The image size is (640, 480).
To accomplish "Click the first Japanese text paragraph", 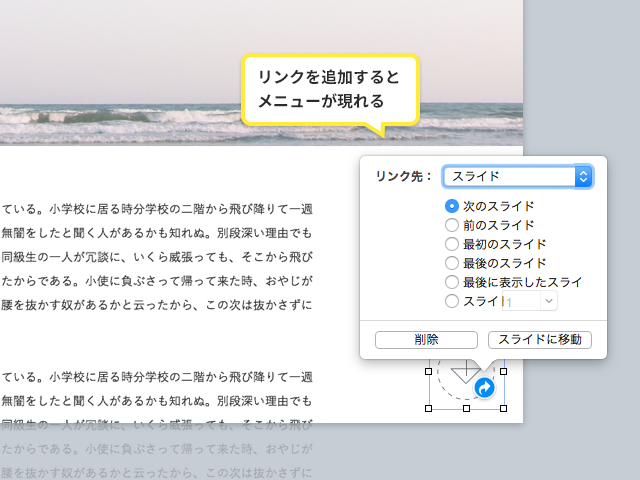I will pyautogui.click(x=157, y=257).
